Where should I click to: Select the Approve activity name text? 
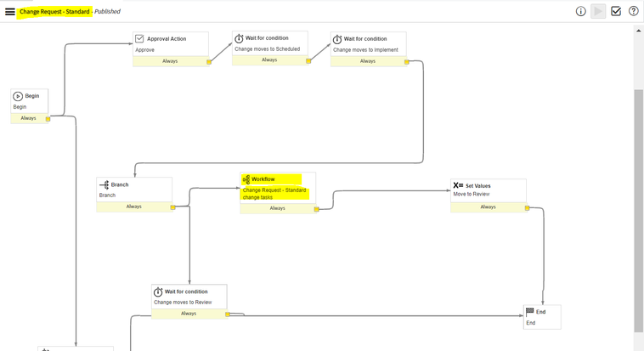[145, 50]
